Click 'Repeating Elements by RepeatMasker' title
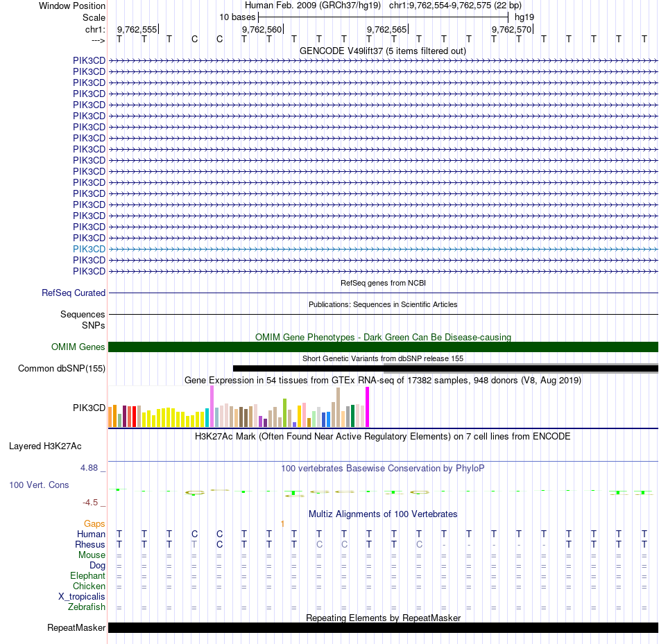 click(383, 618)
